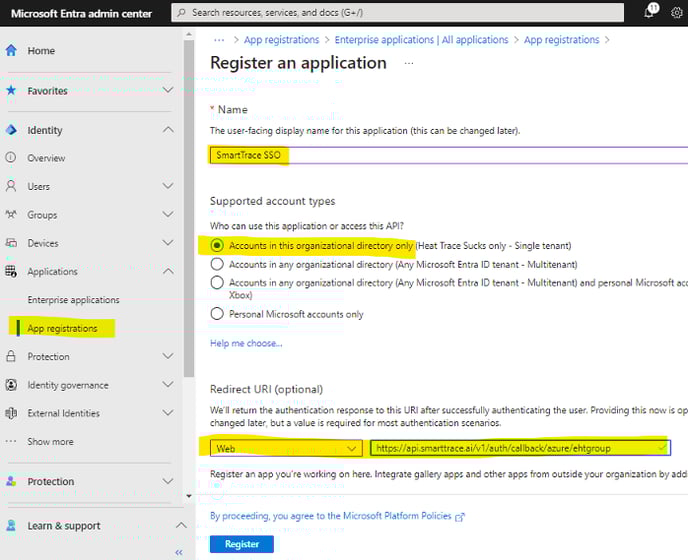Click last App registrations breadcrumb link
This screenshot has width=688, height=560.
click(x=561, y=40)
